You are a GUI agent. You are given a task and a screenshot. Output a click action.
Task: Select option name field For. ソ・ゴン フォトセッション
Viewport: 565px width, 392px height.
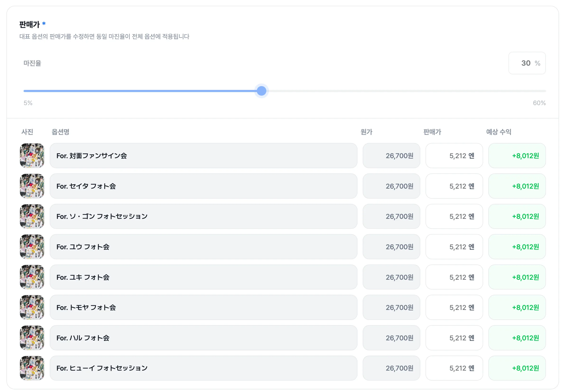pos(203,216)
